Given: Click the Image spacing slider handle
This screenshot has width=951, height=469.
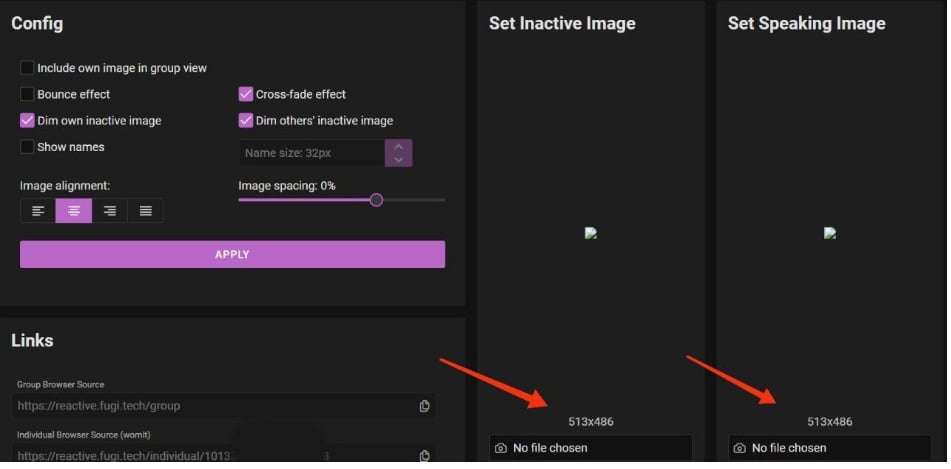Looking at the screenshot, I should pyautogui.click(x=376, y=200).
